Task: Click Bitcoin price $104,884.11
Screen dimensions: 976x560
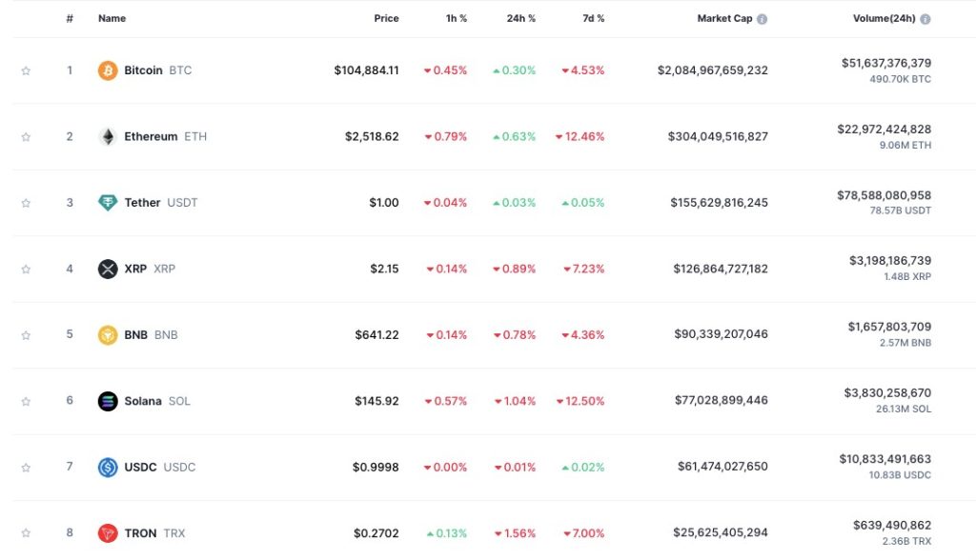Action: (367, 70)
